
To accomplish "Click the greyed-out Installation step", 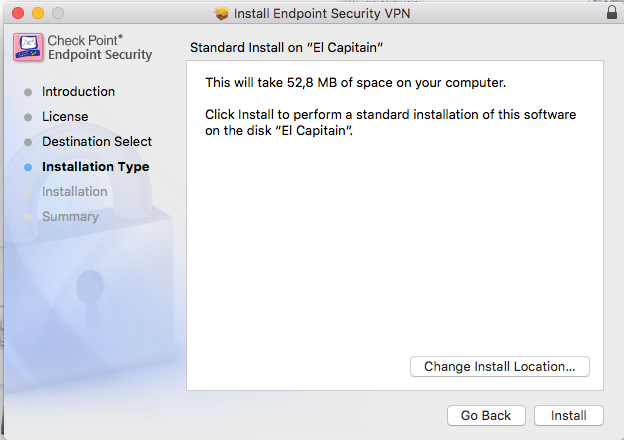I will (x=75, y=192).
